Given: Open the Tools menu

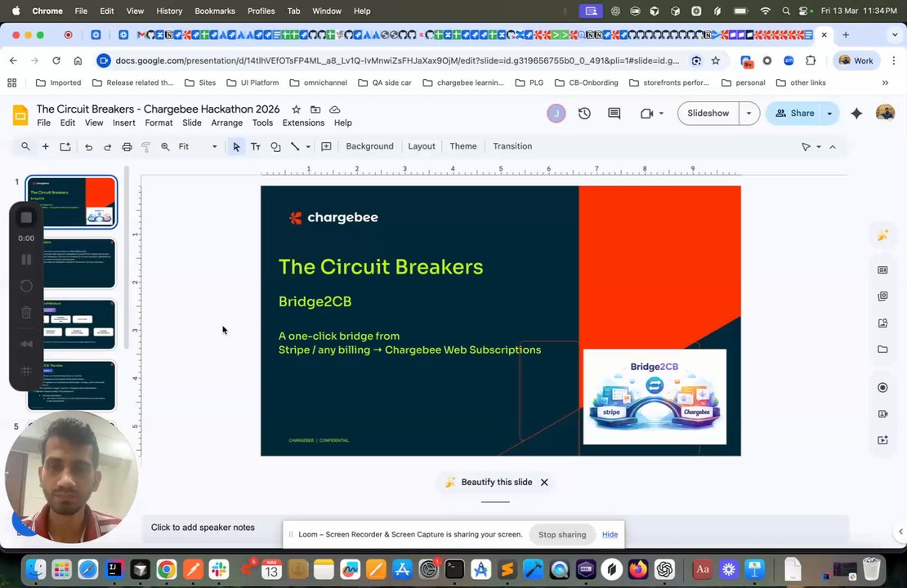Looking at the screenshot, I should point(262,122).
